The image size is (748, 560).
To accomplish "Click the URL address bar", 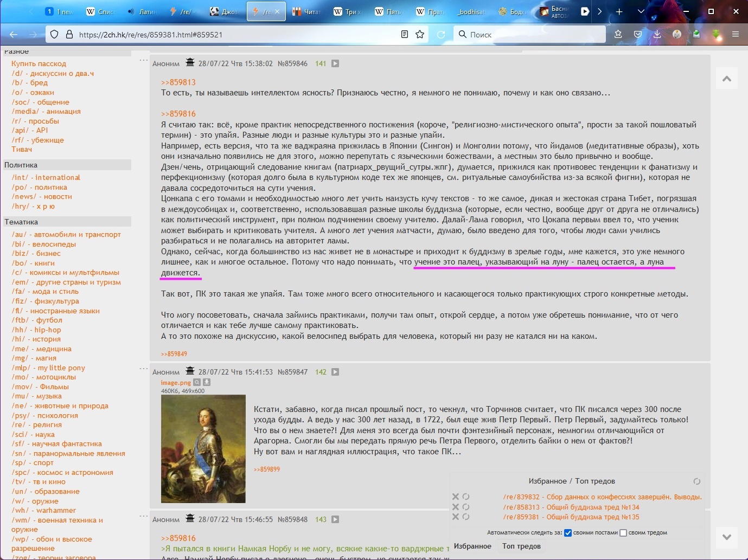I will pyautogui.click(x=236, y=34).
